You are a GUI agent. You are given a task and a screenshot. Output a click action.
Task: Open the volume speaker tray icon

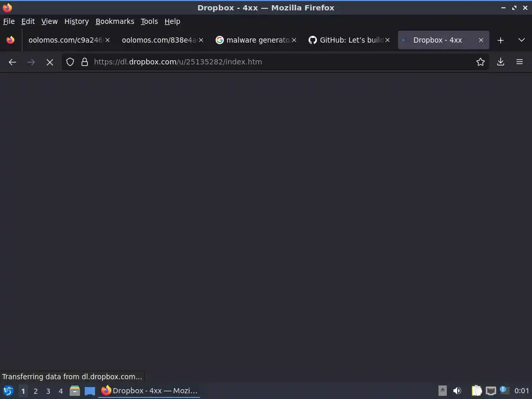click(x=457, y=391)
